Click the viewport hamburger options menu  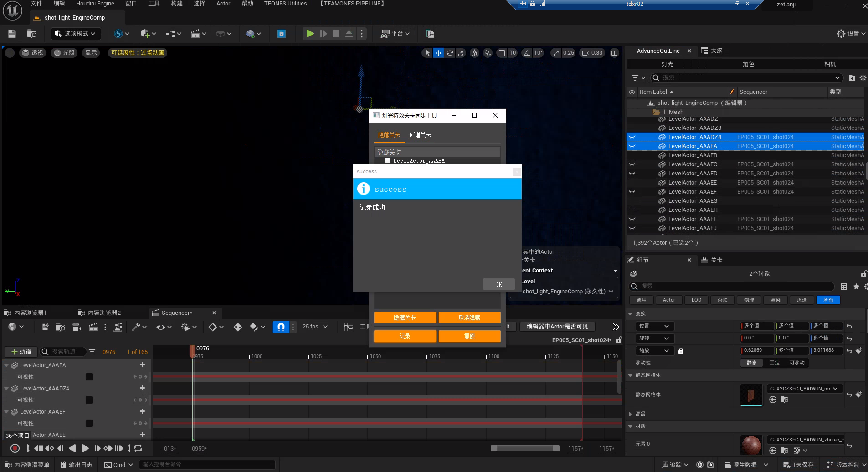[x=10, y=53]
